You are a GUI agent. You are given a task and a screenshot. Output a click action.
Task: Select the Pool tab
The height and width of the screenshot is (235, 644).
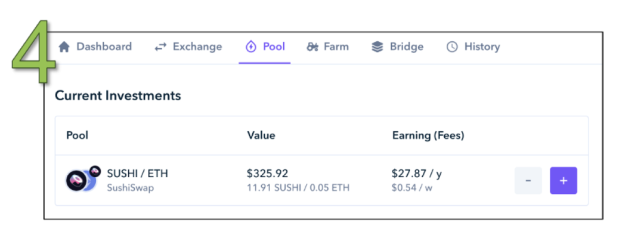tap(265, 47)
